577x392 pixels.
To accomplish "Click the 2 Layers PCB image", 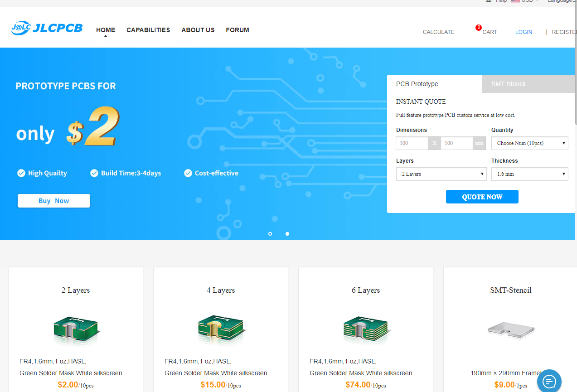I will point(76,331).
